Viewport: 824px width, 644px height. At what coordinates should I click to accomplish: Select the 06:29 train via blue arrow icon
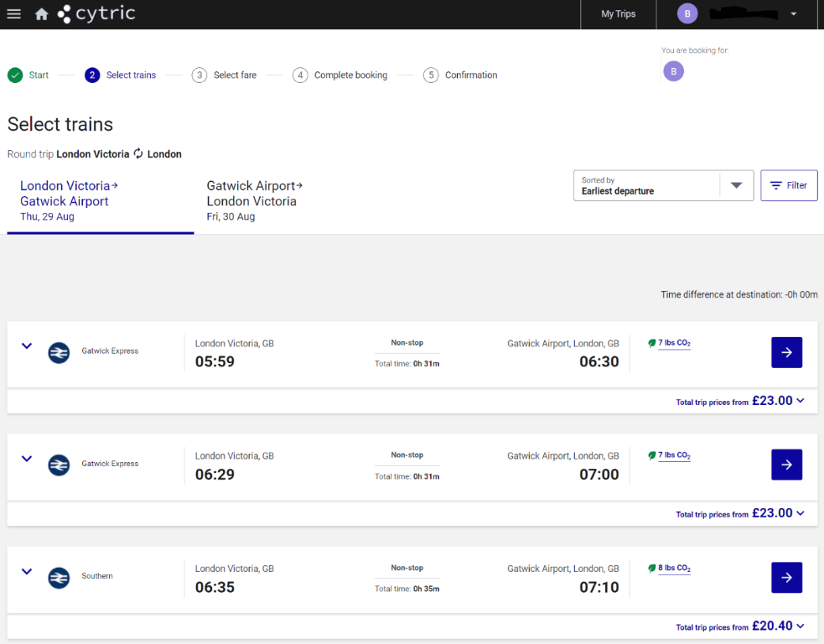tap(786, 465)
